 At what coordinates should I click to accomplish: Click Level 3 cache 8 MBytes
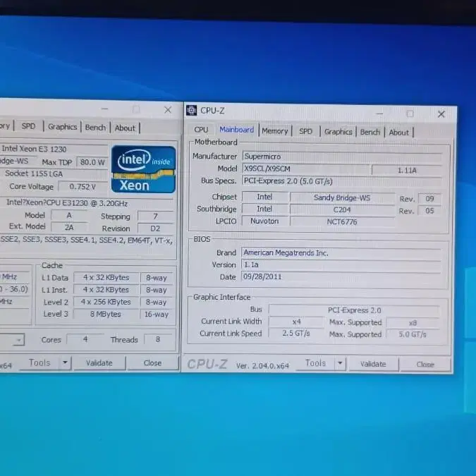(x=106, y=314)
